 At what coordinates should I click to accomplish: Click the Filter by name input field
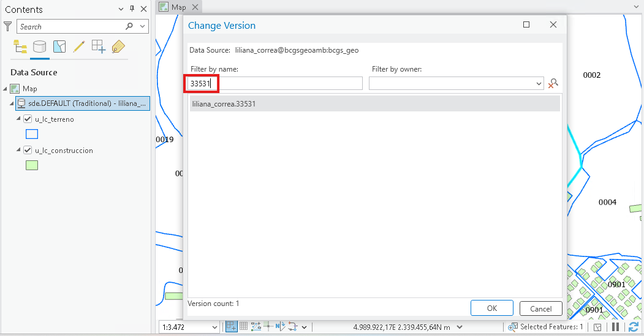(275, 83)
